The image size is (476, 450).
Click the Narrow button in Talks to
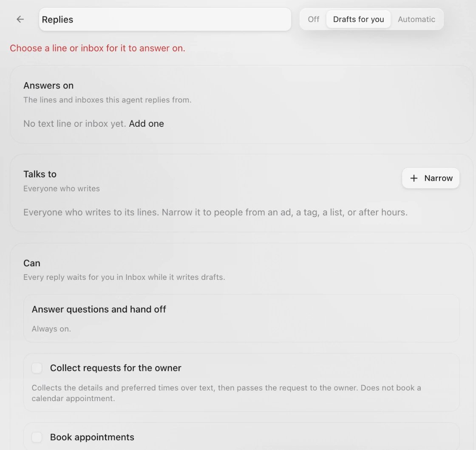point(431,178)
